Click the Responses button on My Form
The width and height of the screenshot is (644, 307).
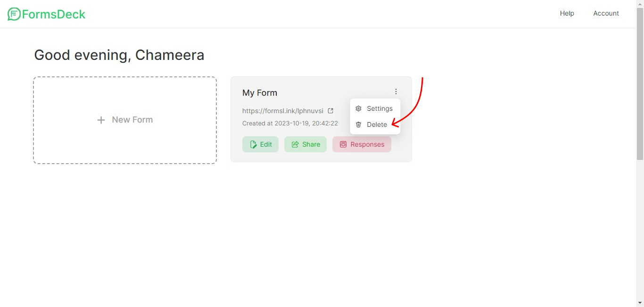[x=362, y=144]
